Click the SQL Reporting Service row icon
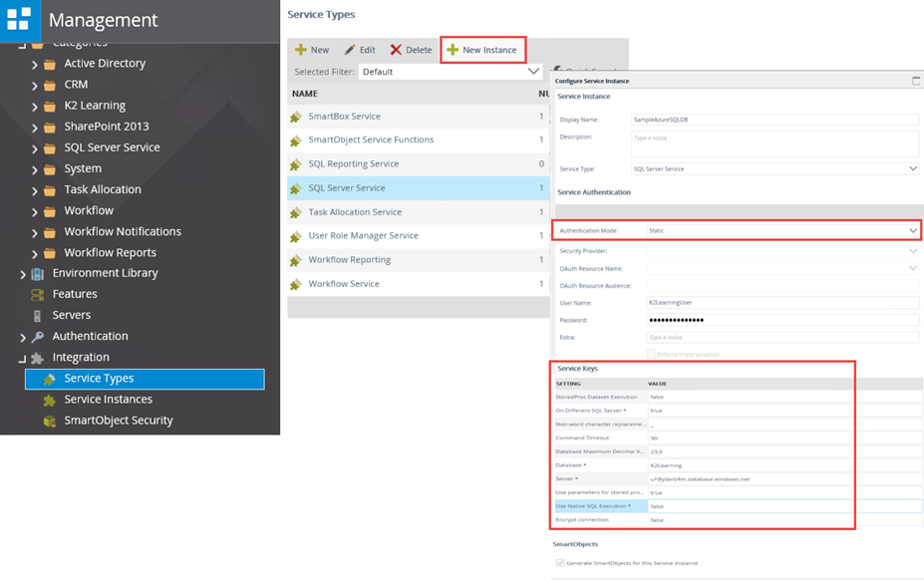The width and height of the screenshot is (924, 580). click(296, 164)
